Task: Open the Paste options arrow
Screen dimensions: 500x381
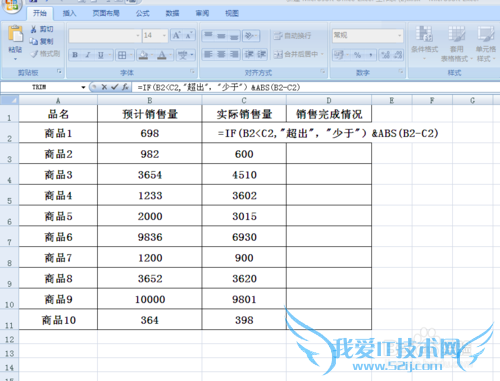Action: [15, 59]
